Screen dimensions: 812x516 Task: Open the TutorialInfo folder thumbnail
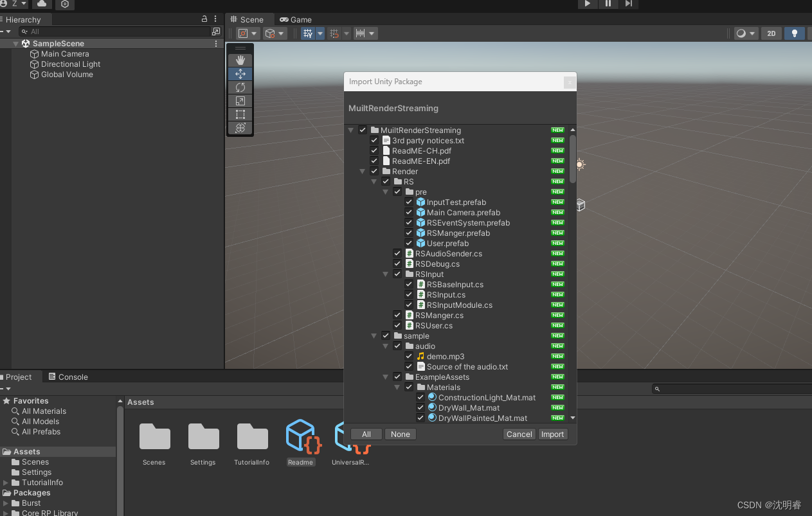coord(252,437)
